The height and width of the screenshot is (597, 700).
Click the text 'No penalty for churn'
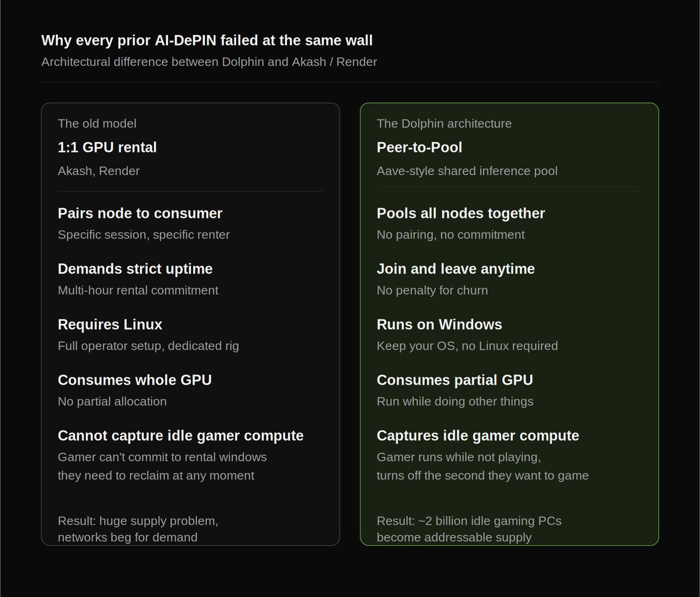coord(432,290)
